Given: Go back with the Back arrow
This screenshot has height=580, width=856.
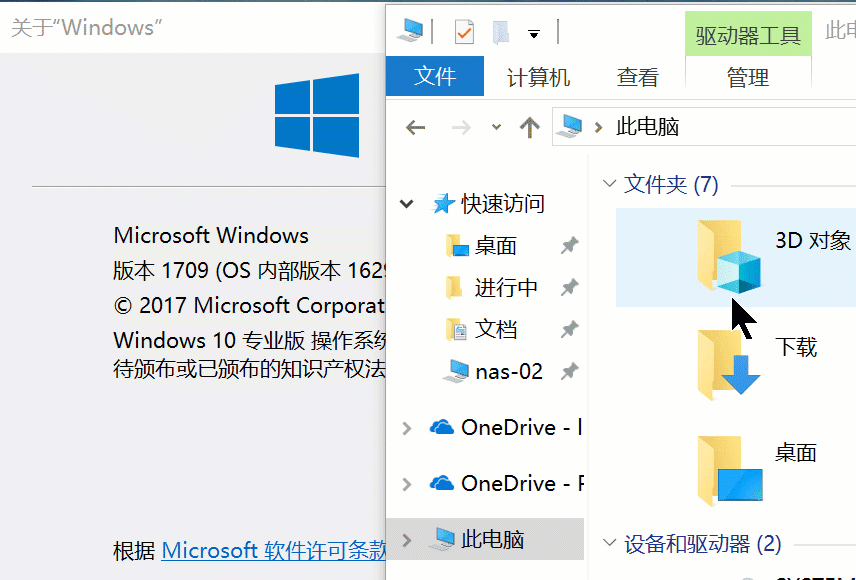Looking at the screenshot, I should pyautogui.click(x=415, y=128).
